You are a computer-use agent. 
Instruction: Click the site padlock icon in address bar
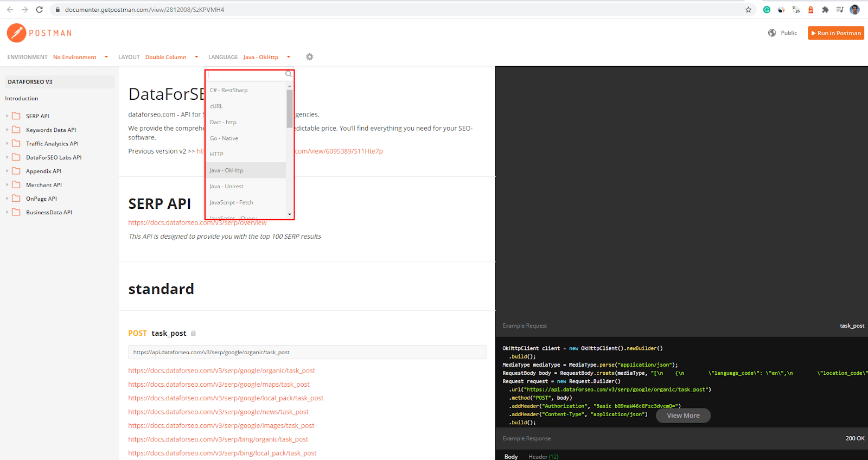point(58,10)
